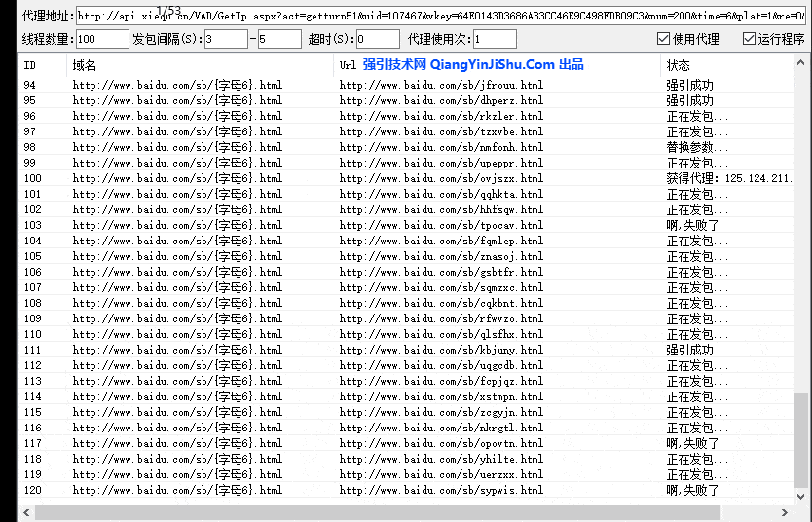Screen dimensions: 812x522
Task: Click the 啊,失败了 status in row 117
Action: [x=692, y=443]
